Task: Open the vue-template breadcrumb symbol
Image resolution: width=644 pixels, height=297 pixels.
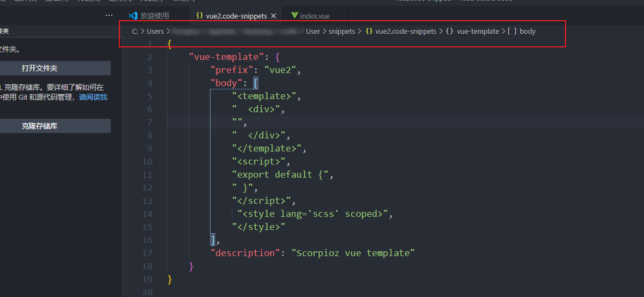Action: pyautogui.click(x=473, y=31)
